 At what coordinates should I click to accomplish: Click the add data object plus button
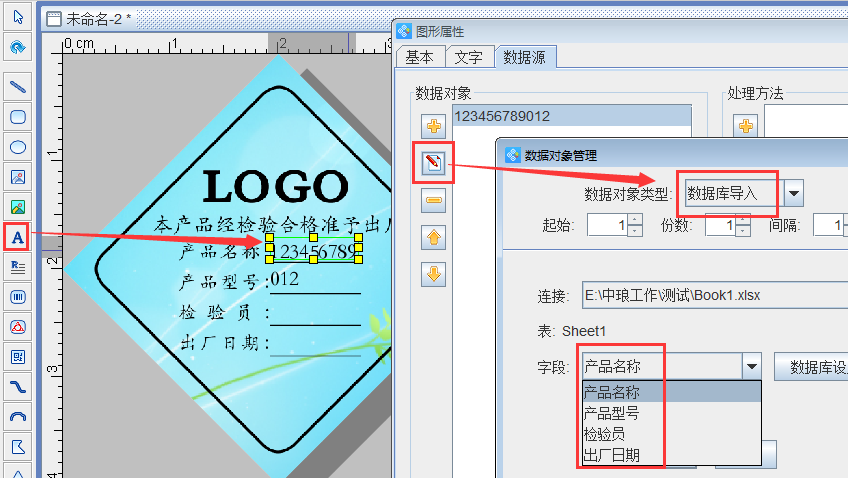tap(434, 126)
